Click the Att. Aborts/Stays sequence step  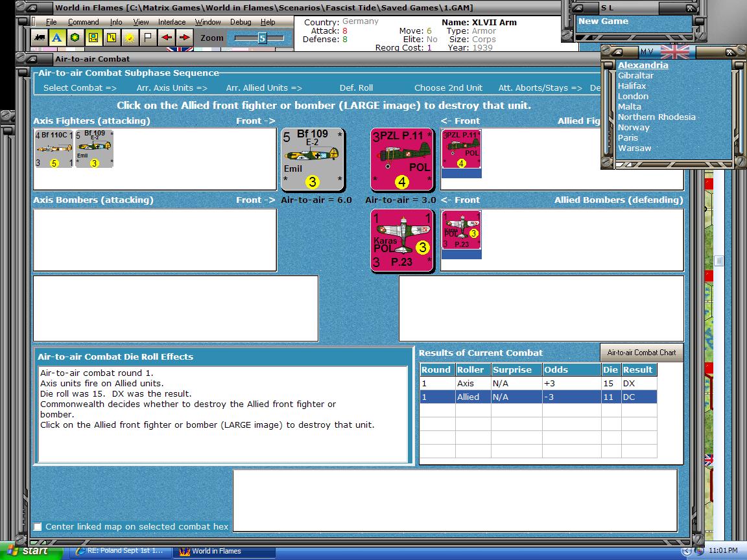tap(540, 87)
